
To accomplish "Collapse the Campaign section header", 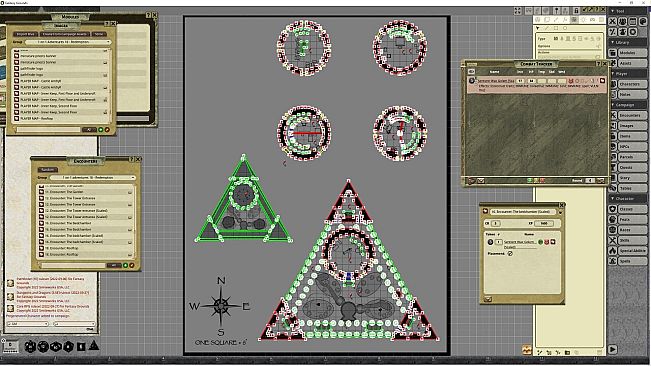I will 628,105.
